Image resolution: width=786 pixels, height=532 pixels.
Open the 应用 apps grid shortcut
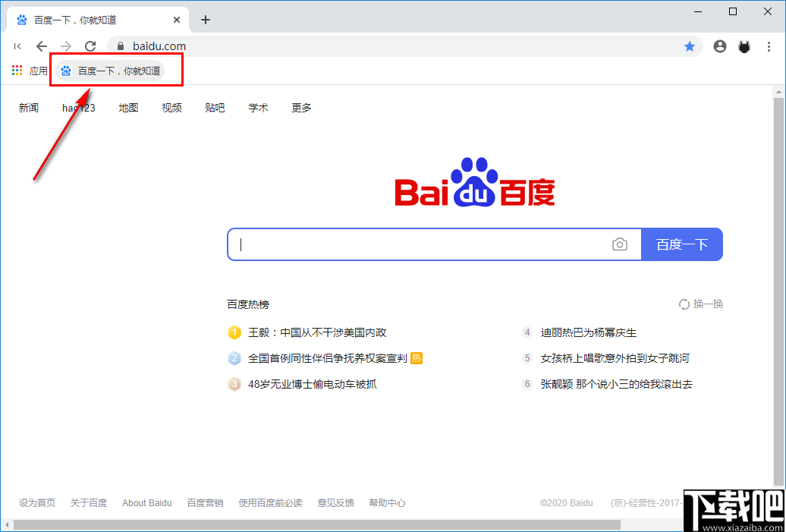pos(30,71)
